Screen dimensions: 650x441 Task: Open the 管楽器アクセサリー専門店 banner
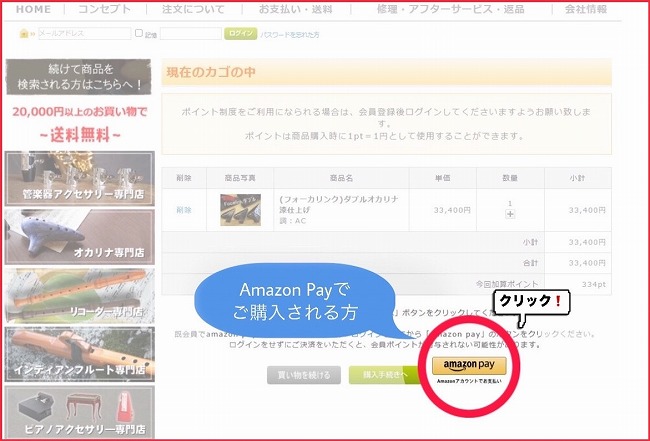(x=80, y=178)
